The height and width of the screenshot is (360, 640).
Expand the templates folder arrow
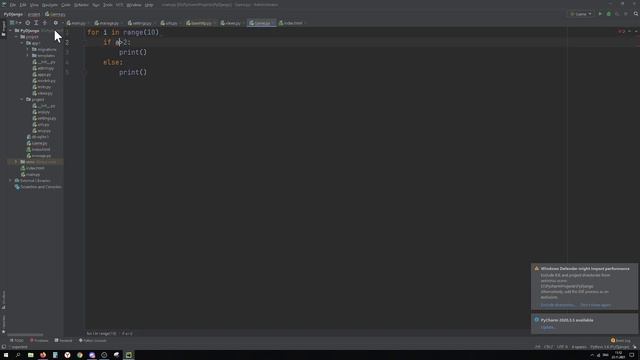click(28, 56)
